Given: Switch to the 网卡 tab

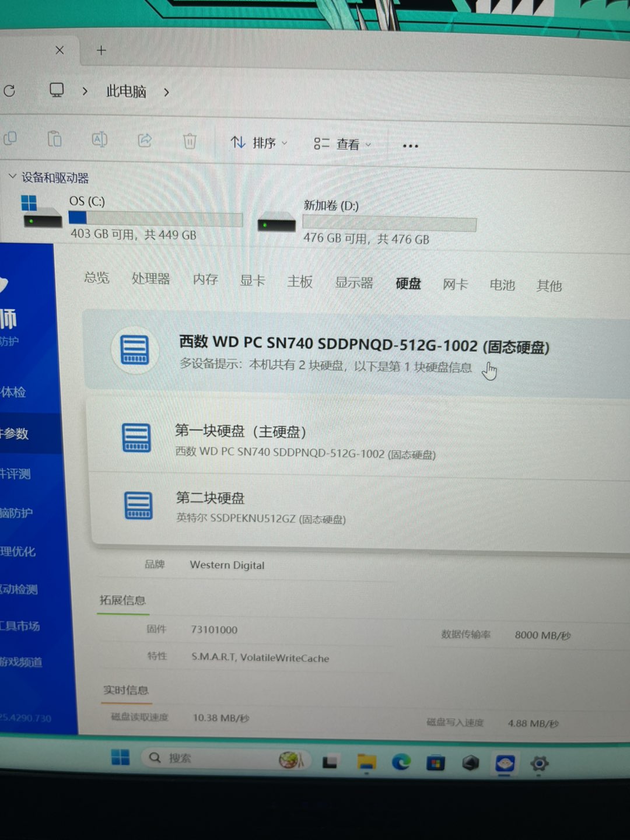Looking at the screenshot, I should (x=455, y=285).
